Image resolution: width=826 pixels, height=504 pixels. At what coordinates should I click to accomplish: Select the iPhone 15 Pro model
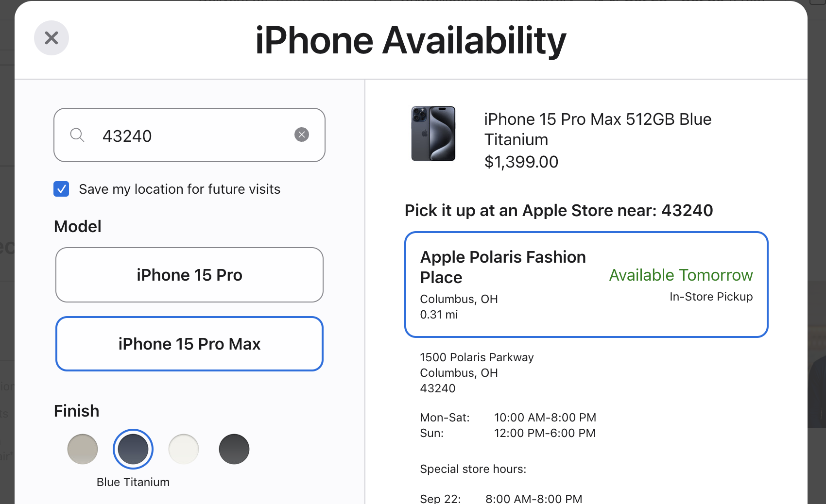(x=189, y=275)
